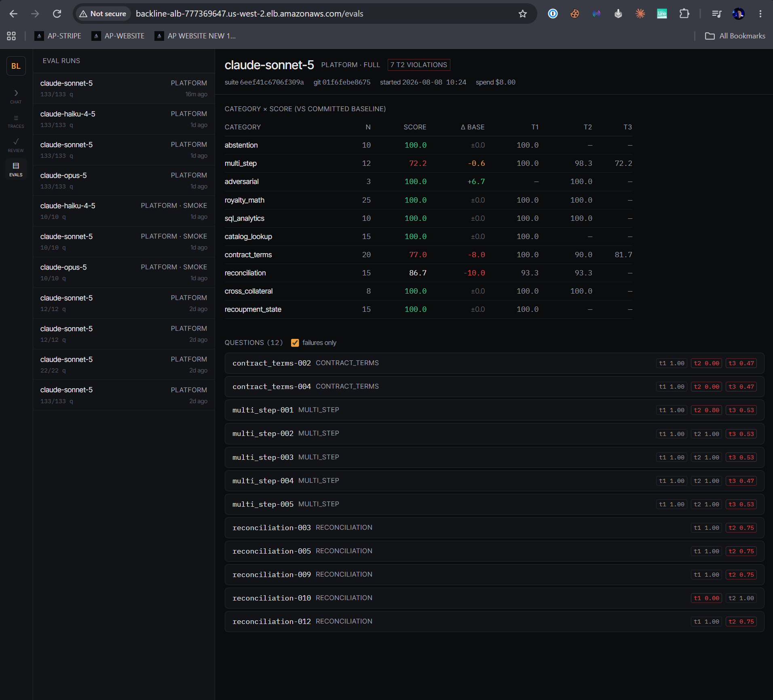Click the t1 0.00 badge on reconciliation-010
Viewport: 773px width, 700px height.
tap(706, 598)
